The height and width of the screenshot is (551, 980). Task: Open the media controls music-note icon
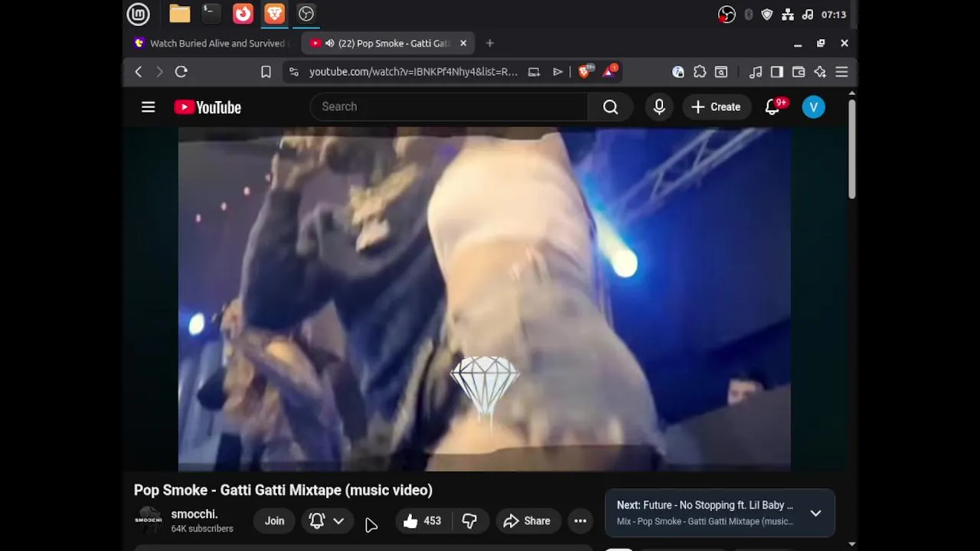(756, 72)
